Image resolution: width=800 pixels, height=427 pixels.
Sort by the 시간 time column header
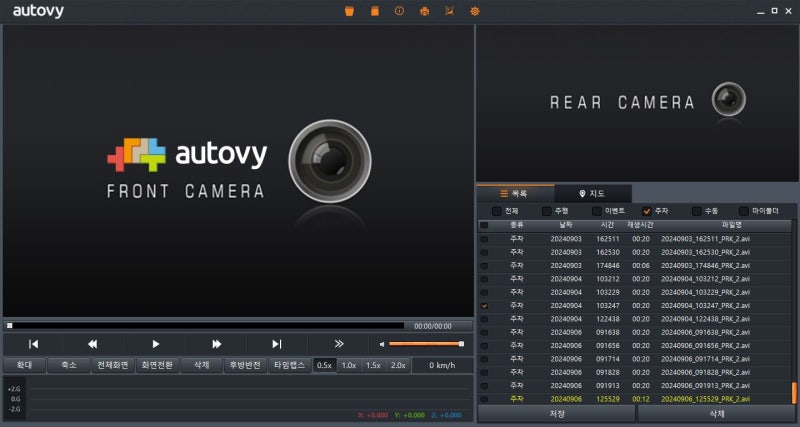point(607,225)
